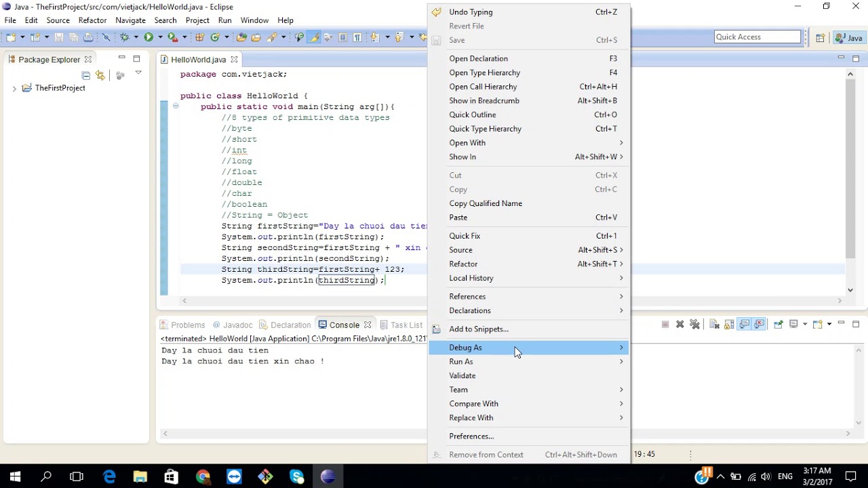
Task: Open Debug button dropdown arrow
Action: coord(135,37)
